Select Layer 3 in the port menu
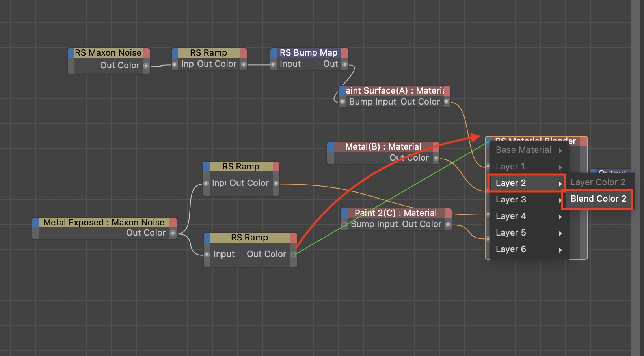Viewport: 644px width, 356px height. pos(511,200)
